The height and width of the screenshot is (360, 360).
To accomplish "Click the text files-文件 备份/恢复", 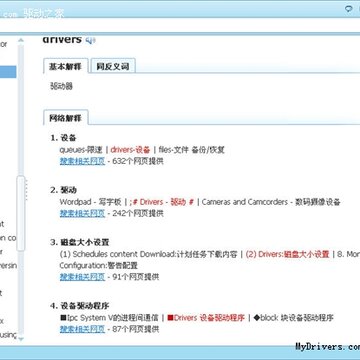I will click(192, 150).
